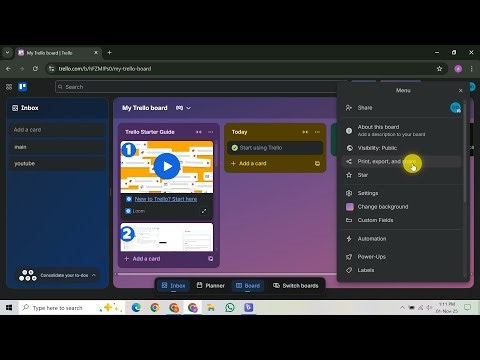The width and height of the screenshot is (480, 360).
Task: Show hidden system tray icons
Action: (402, 308)
